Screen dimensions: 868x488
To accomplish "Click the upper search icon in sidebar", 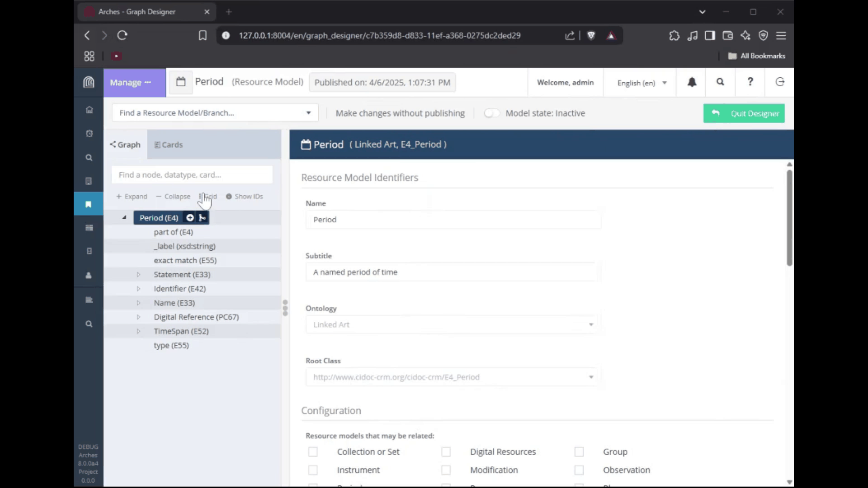I will 89,158.
